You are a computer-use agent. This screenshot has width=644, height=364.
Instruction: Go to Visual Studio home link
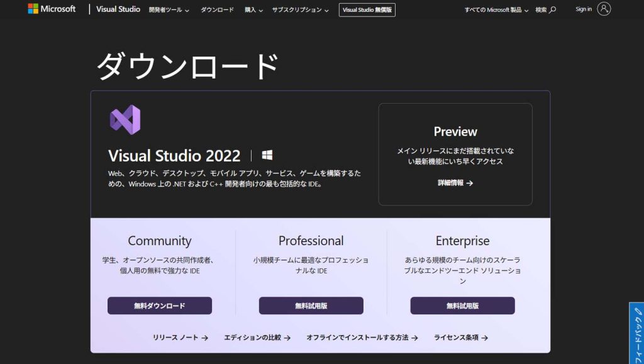[x=118, y=9]
